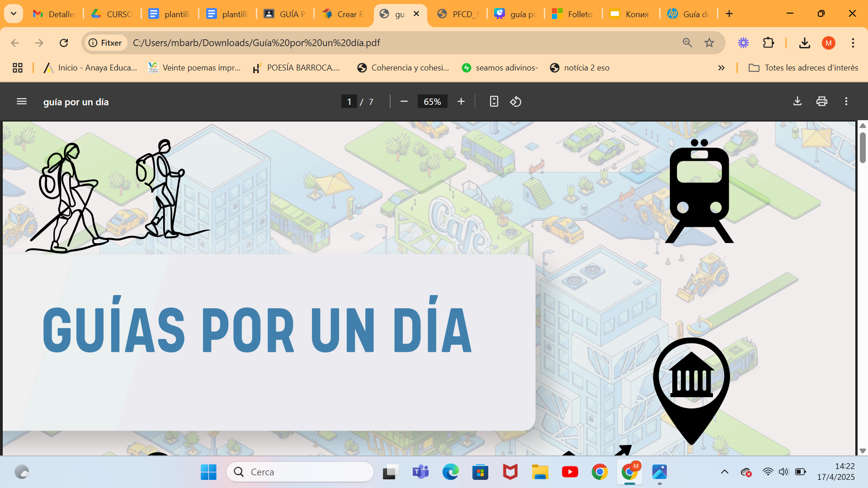Toggle the PDF sidebar menu

pyautogui.click(x=22, y=102)
